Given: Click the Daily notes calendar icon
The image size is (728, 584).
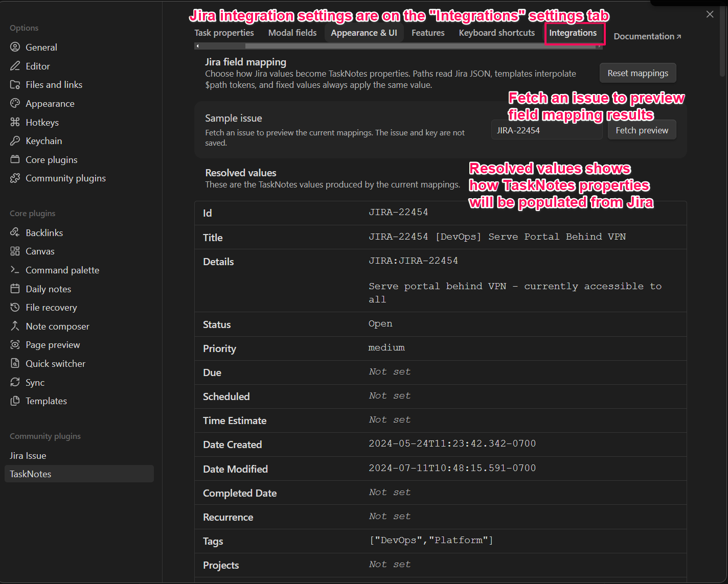Looking at the screenshot, I should tap(15, 289).
